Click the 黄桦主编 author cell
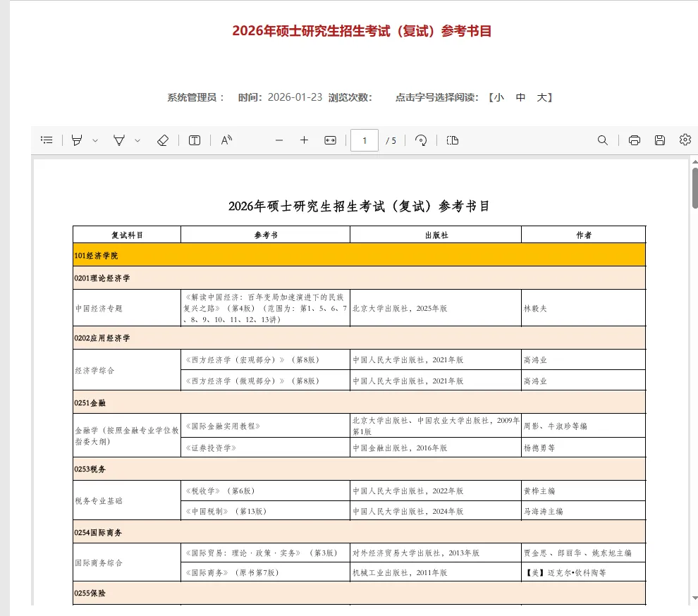The width and height of the screenshot is (698, 616). tap(584, 491)
